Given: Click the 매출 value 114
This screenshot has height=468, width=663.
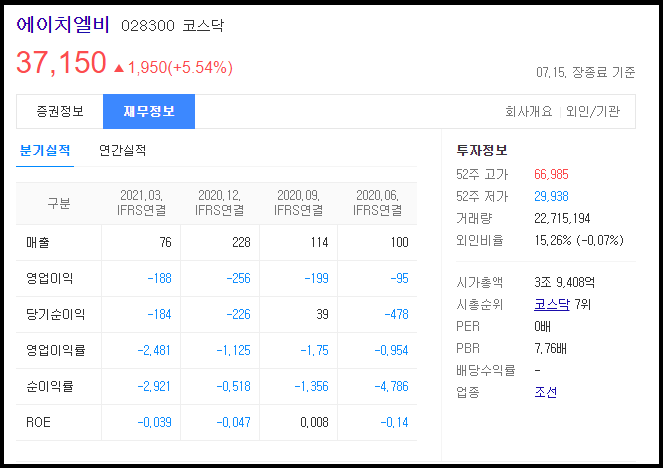Looking at the screenshot, I should coord(319,243).
